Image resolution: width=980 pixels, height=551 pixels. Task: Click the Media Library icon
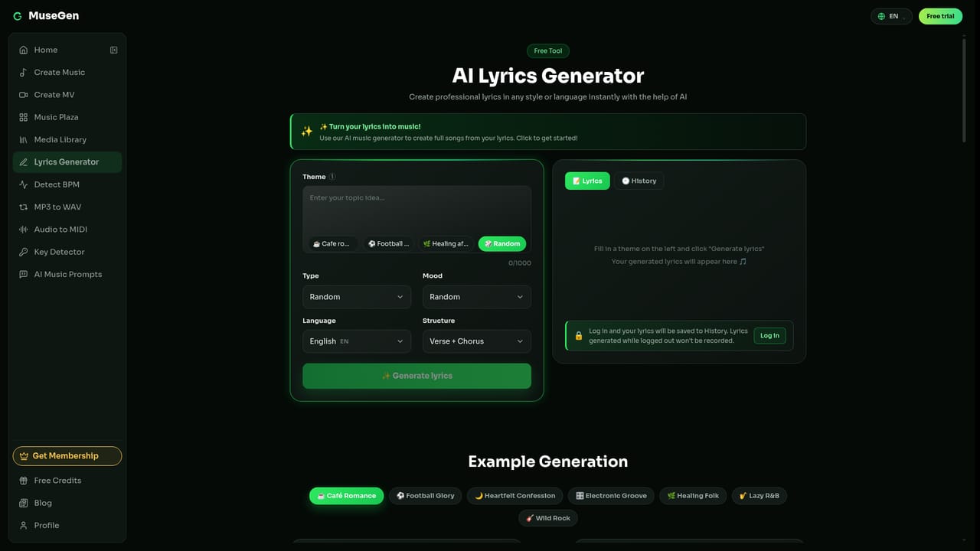[x=23, y=139]
